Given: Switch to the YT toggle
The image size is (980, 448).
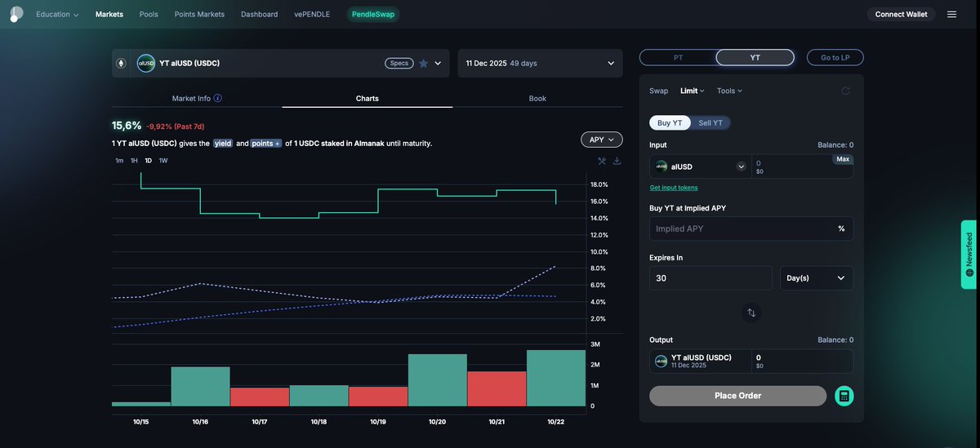Looking at the screenshot, I should 755,57.
